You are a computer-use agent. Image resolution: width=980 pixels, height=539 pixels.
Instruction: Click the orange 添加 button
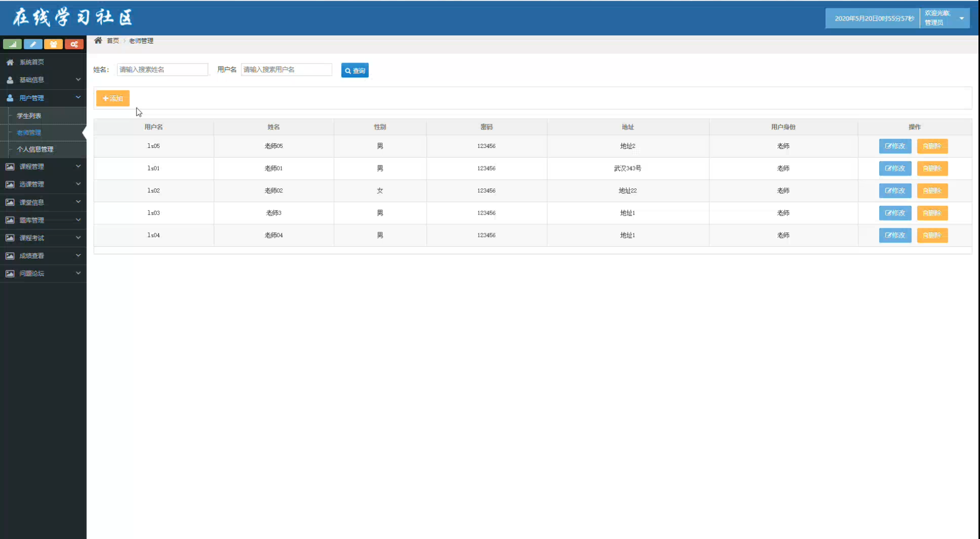click(113, 98)
